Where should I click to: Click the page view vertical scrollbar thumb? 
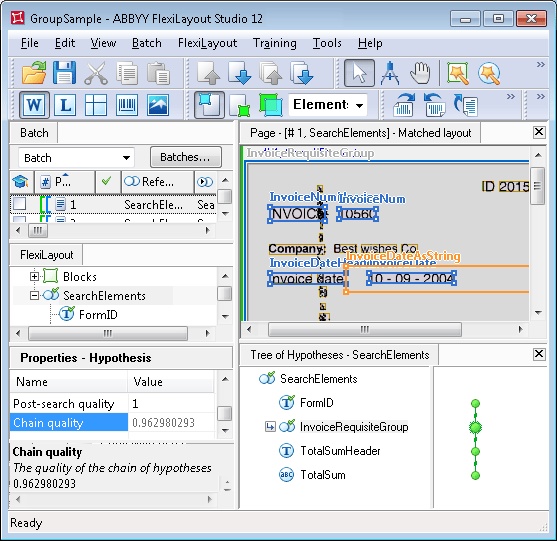coord(537,186)
